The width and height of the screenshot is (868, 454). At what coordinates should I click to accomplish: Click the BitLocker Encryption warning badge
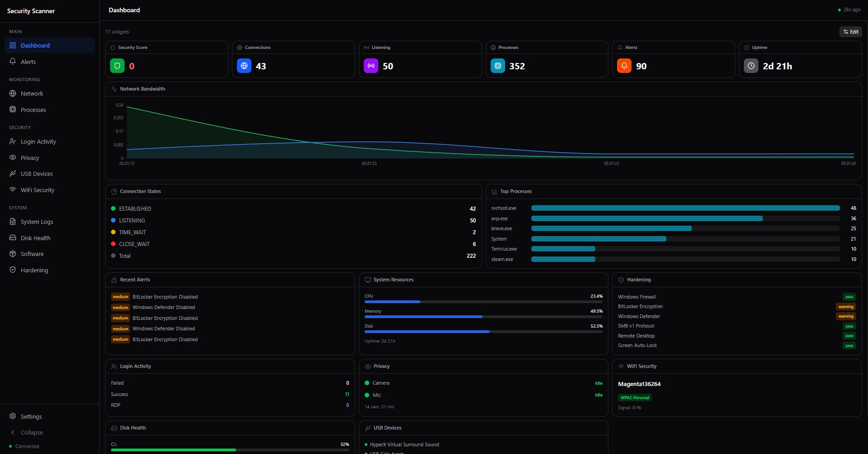pyautogui.click(x=845, y=307)
